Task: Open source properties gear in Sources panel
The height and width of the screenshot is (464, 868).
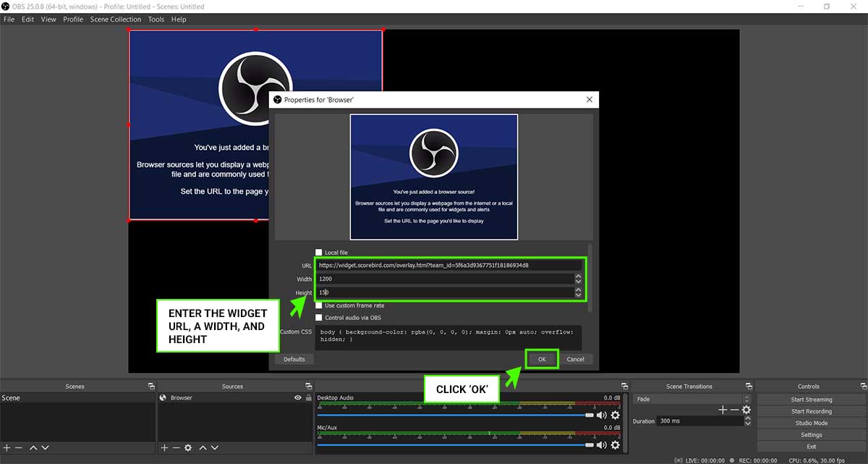Action: click(188, 448)
